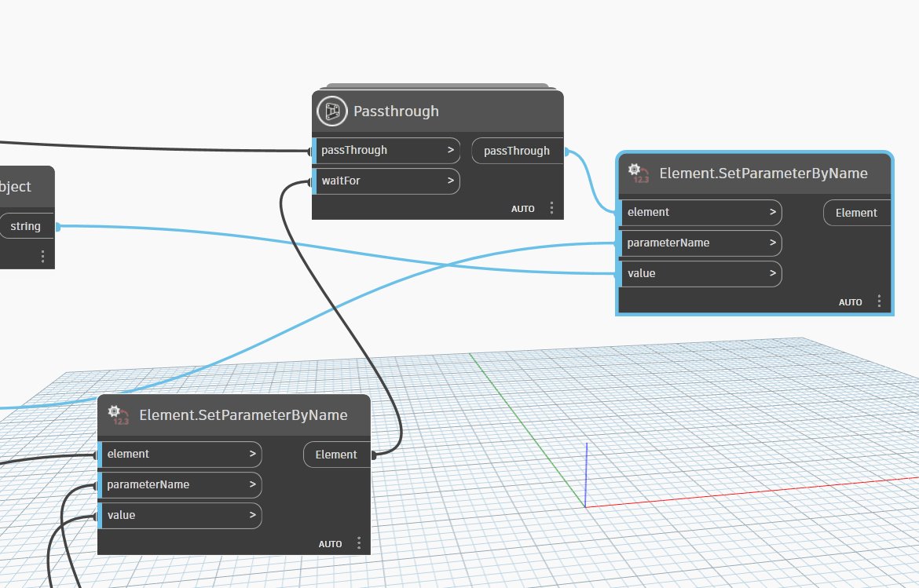Click the AUTO lacing label on the Passthrough node
The image size is (919, 588).
click(x=523, y=209)
